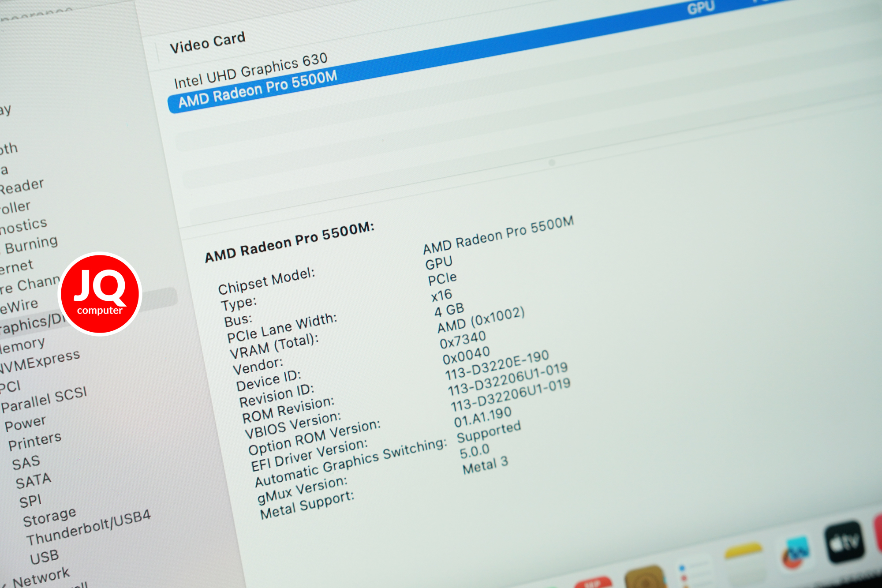Image resolution: width=882 pixels, height=588 pixels.
Task: Click the Vendor value AMD (0x1002)
Action: coord(481,320)
